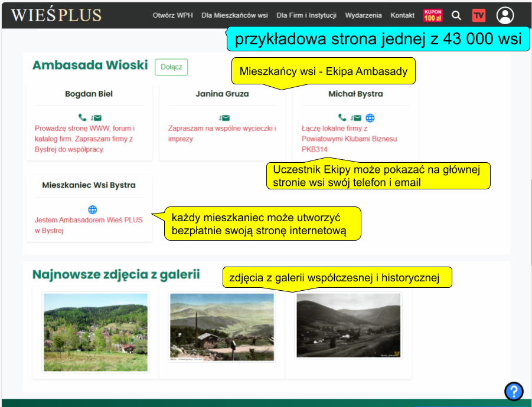Click the WIEŚ PLUS logo
The image size is (532, 407).
tap(56, 15)
